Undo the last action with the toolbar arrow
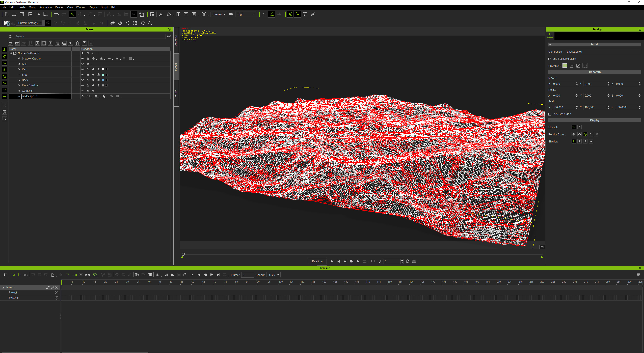644x353 pixels. click(57, 14)
